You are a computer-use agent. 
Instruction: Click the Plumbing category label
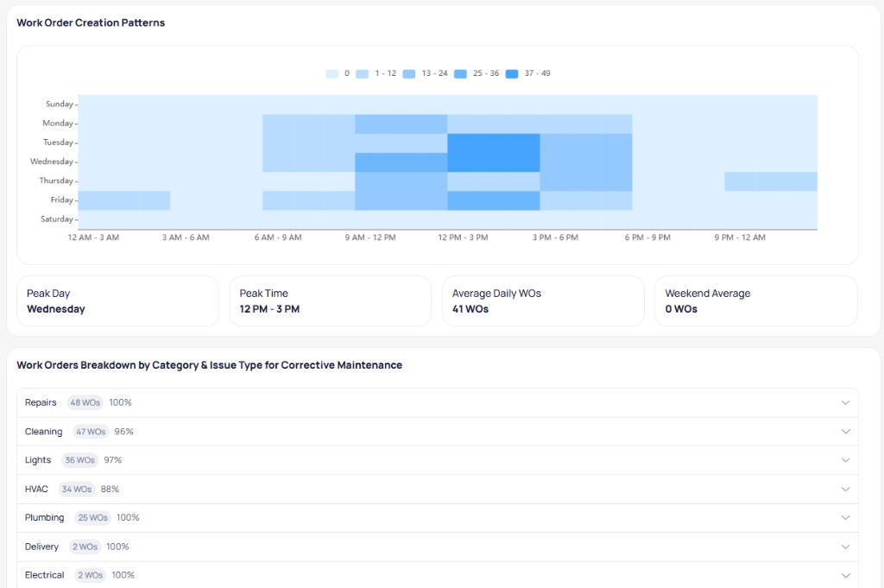pos(45,517)
